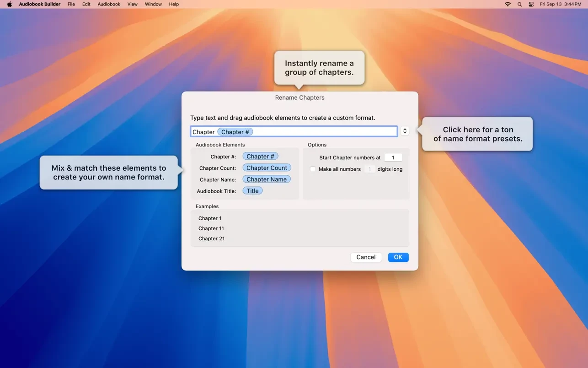Click inside the custom format text field
Viewport: 588px width, 368px height.
click(x=325, y=132)
